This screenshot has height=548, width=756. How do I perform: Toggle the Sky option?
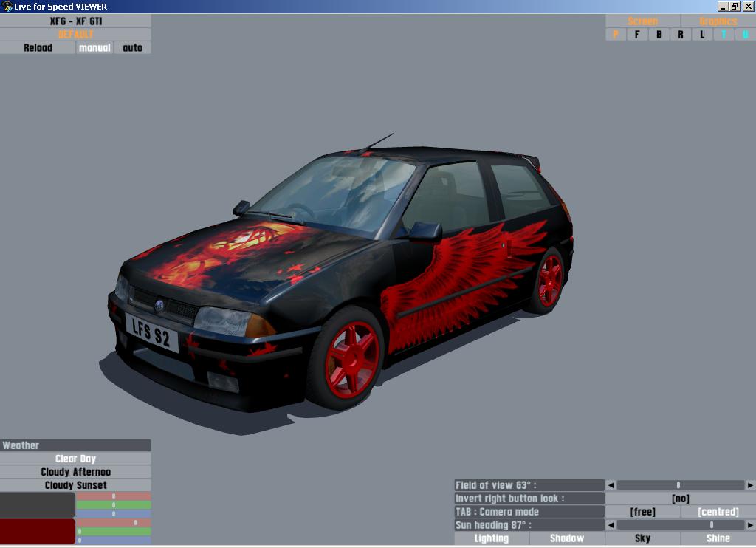[x=643, y=538]
